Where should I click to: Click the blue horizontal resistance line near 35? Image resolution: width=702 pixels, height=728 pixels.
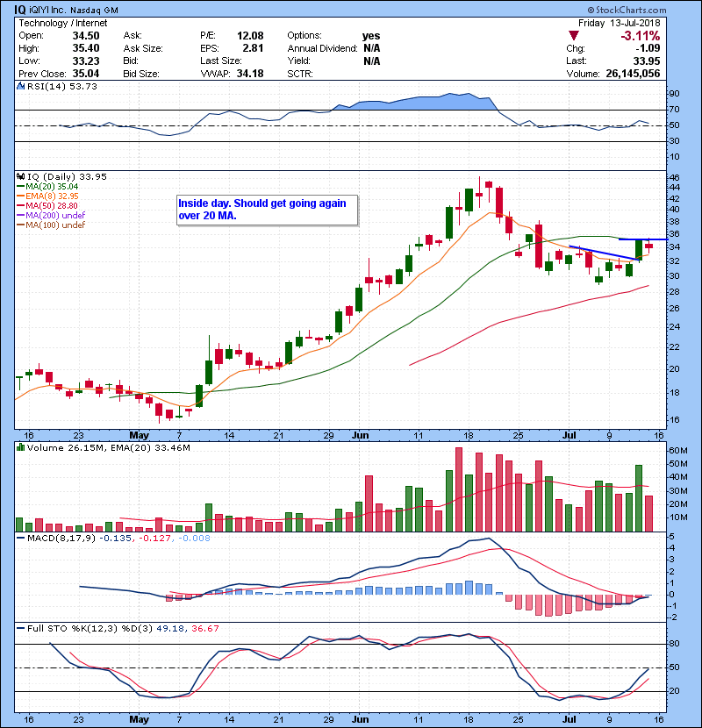pos(643,239)
